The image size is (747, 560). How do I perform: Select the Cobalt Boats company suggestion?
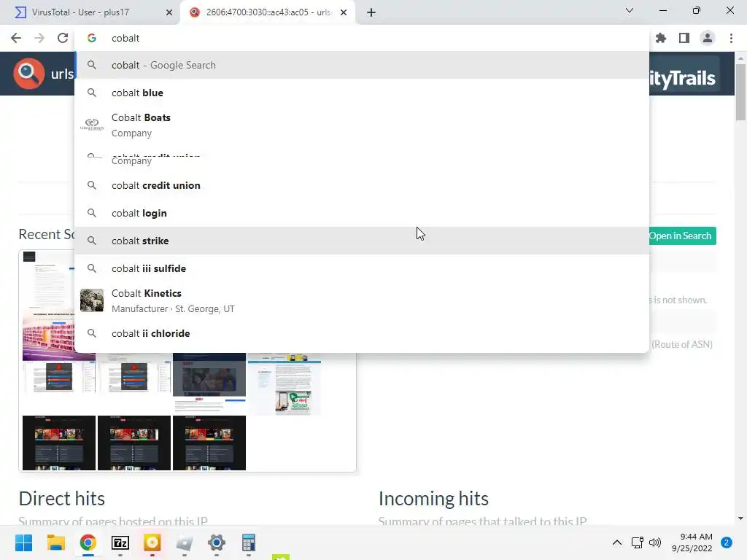pos(362,125)
